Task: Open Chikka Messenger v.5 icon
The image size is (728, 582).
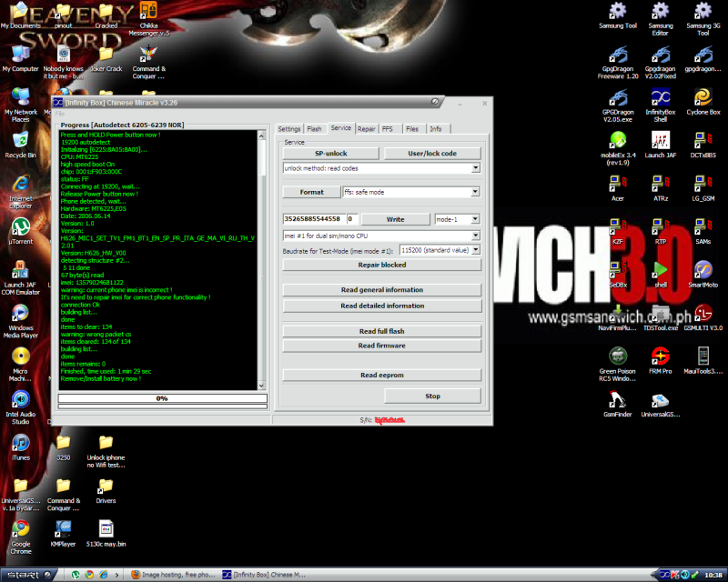Action: [x=148, y=18]
